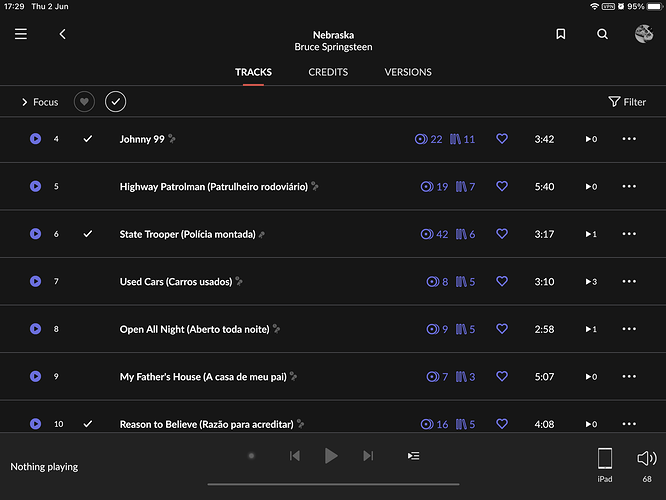Open more options for Highway Patrolman

coord(629,186)
